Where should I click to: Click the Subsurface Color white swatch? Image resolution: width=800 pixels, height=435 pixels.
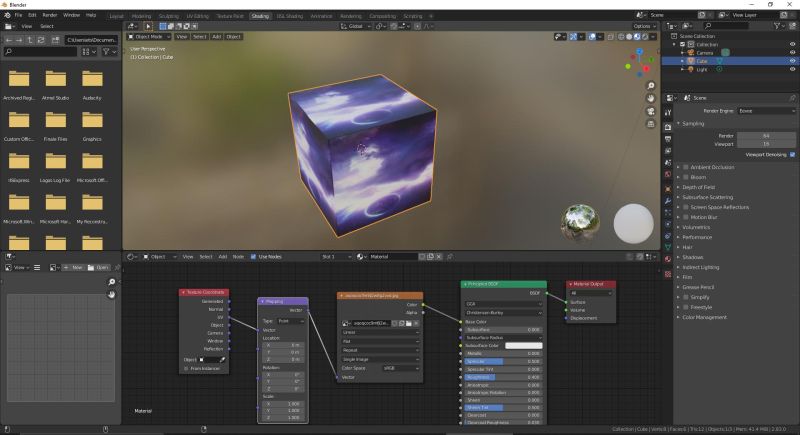pyautogui.click(x=523, y=346)
